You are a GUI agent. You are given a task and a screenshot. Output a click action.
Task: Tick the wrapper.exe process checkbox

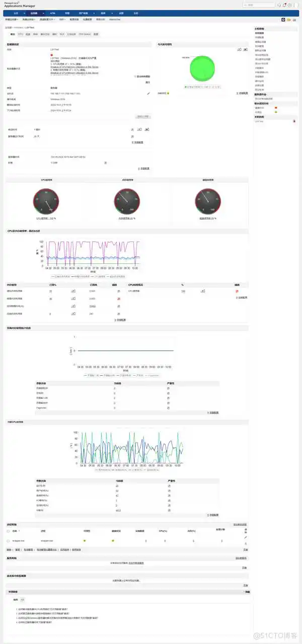click(x=8, y=540)
